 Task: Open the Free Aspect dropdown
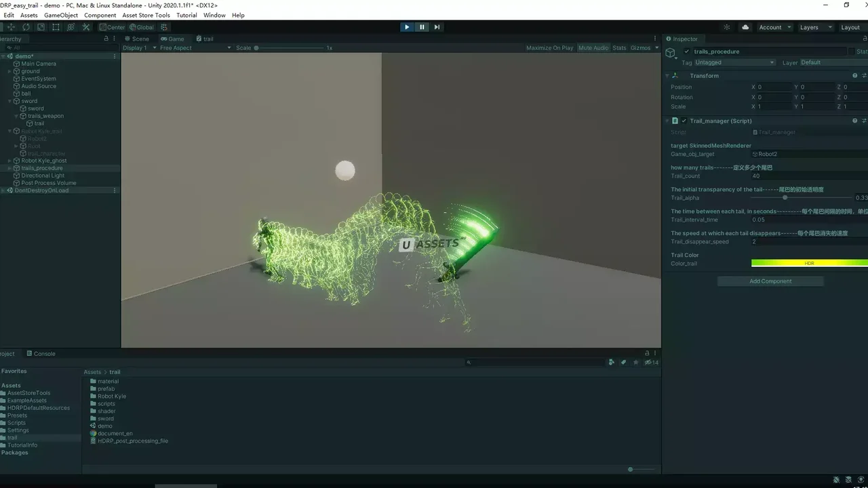195,48
